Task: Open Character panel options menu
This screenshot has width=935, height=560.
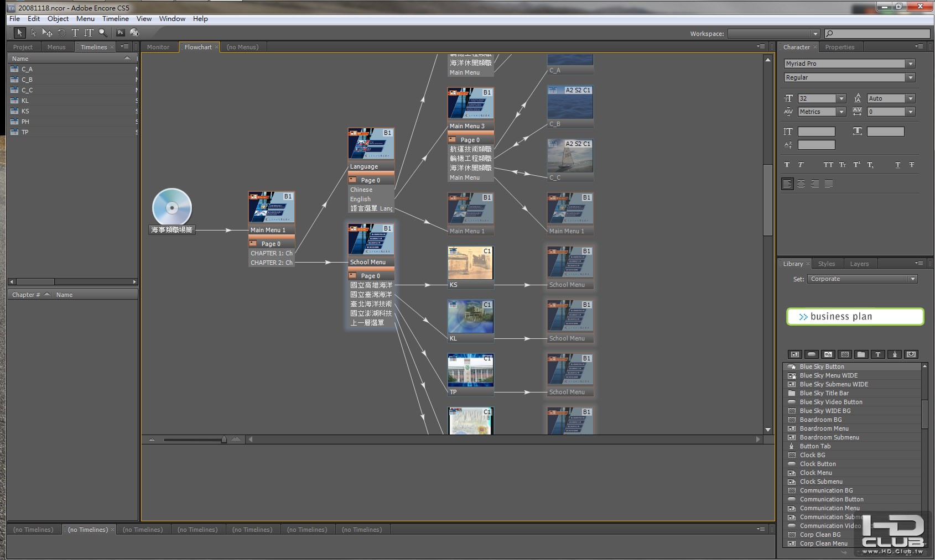Action: [x=920, y=46]
